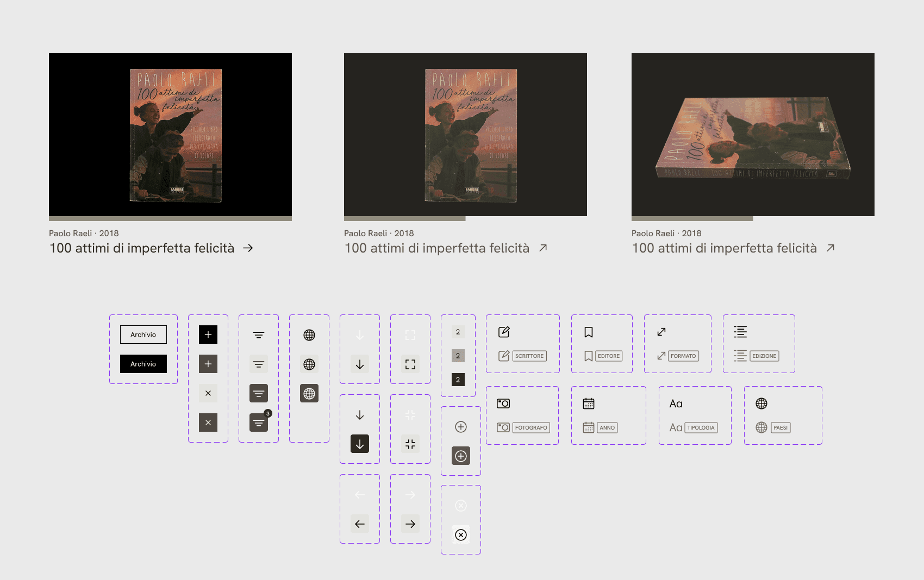The height and width of the screenshot is (580, 924).
Task: Select the number 2 on the black square
Action: 458,380
